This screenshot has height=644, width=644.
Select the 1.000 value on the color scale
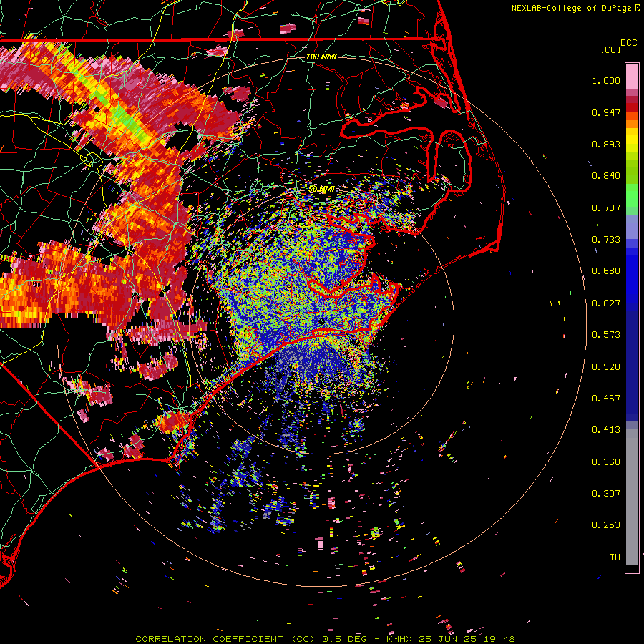coord(606,80)
